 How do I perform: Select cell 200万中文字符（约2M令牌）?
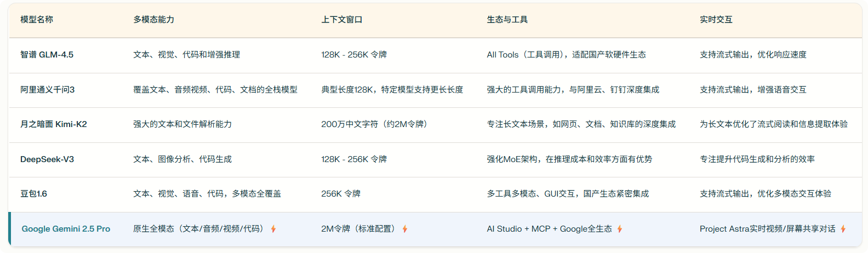pos(376,124)
